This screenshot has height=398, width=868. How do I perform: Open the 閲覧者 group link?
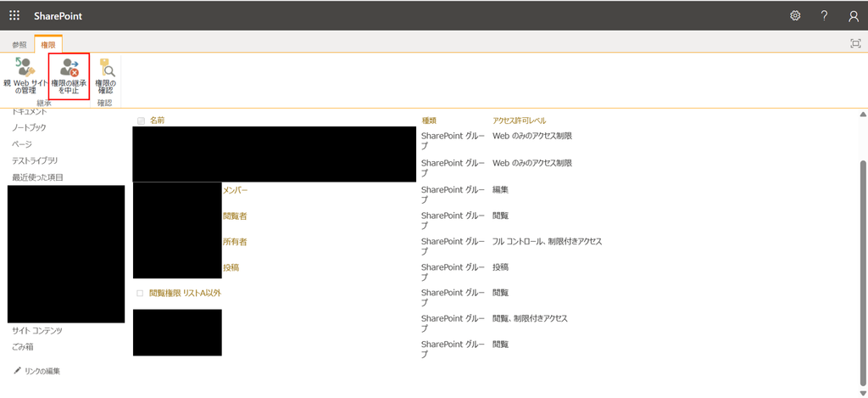[x=235, y=216]
